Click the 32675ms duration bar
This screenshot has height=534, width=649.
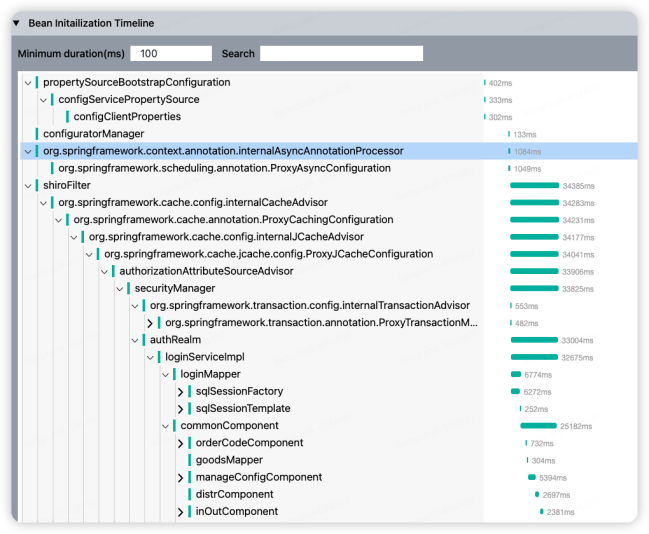[x=534, y=357]
